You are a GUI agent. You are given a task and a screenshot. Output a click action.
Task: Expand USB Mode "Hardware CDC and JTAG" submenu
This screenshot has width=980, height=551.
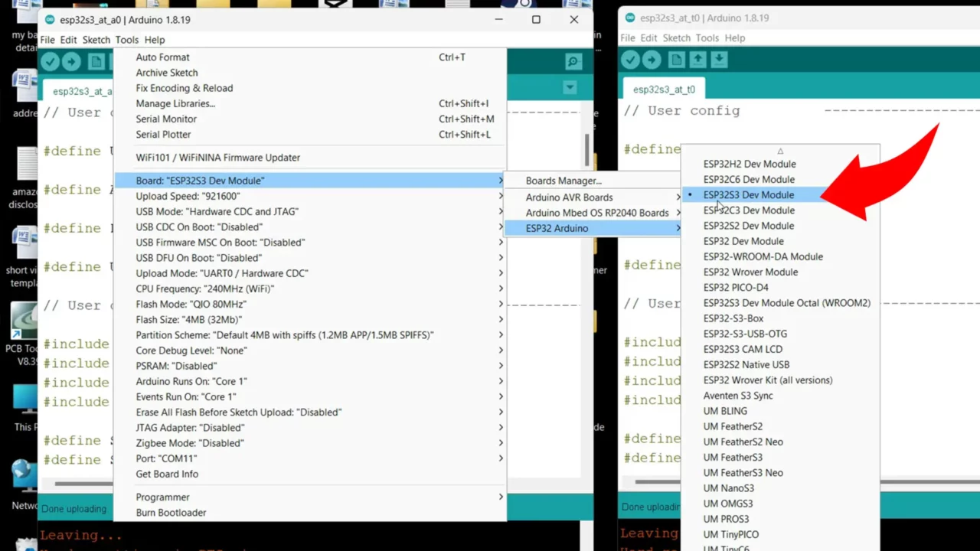[310, 211]
